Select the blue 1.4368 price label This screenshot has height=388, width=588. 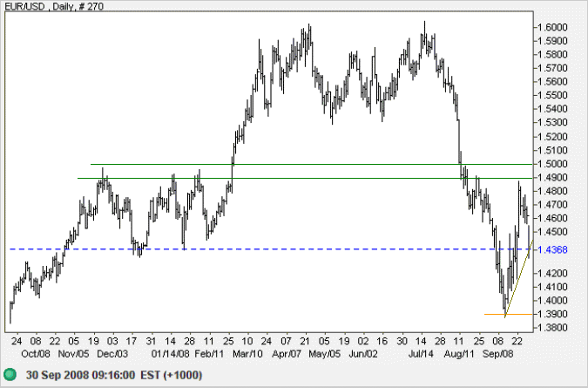coord(553,249)
